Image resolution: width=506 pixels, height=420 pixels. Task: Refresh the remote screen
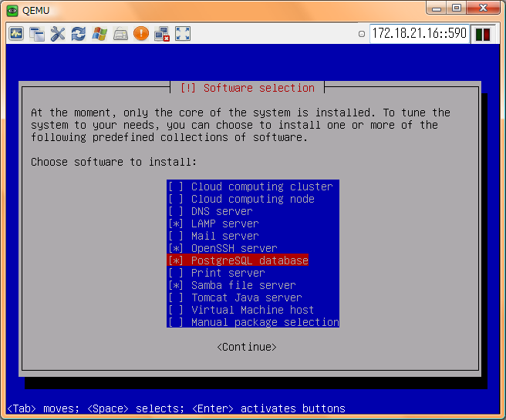point(79,34)
